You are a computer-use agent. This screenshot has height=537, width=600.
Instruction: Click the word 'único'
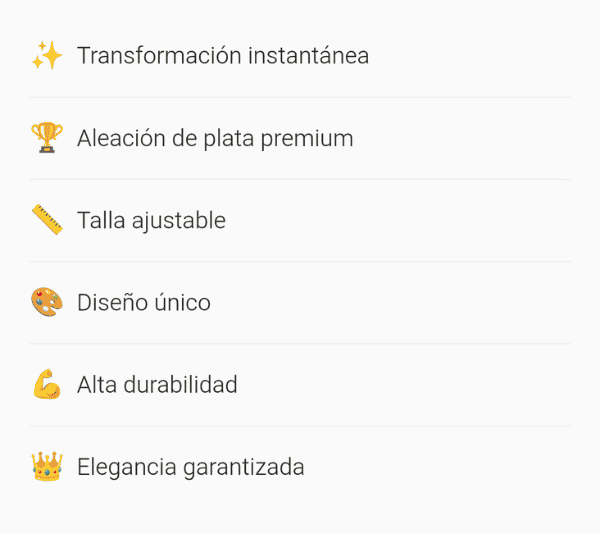181,302
